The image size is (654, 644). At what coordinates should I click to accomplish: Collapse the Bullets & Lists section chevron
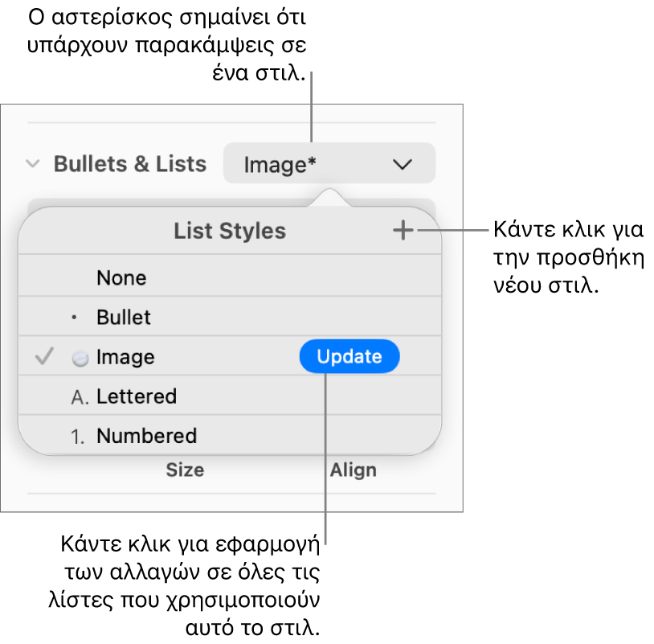coord(33,164)
